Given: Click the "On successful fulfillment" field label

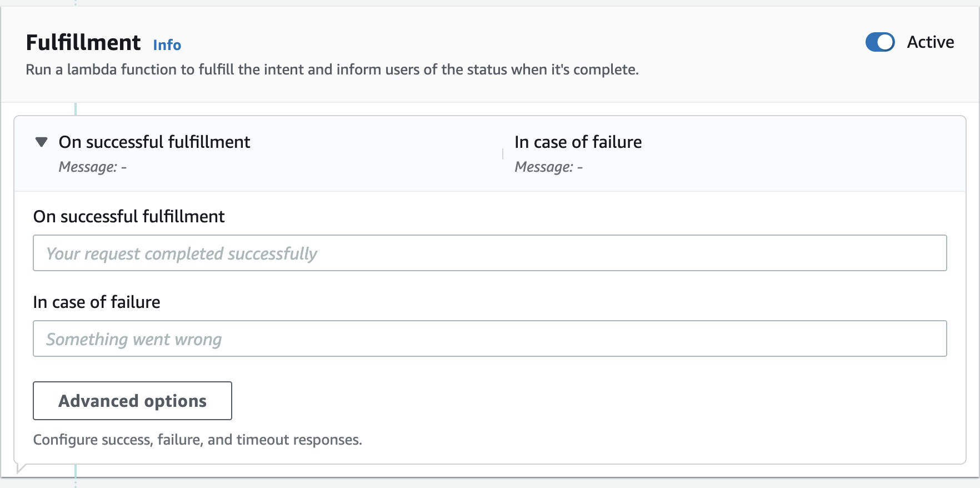Looking at the screenshot, I should click(x=129, y=217).
